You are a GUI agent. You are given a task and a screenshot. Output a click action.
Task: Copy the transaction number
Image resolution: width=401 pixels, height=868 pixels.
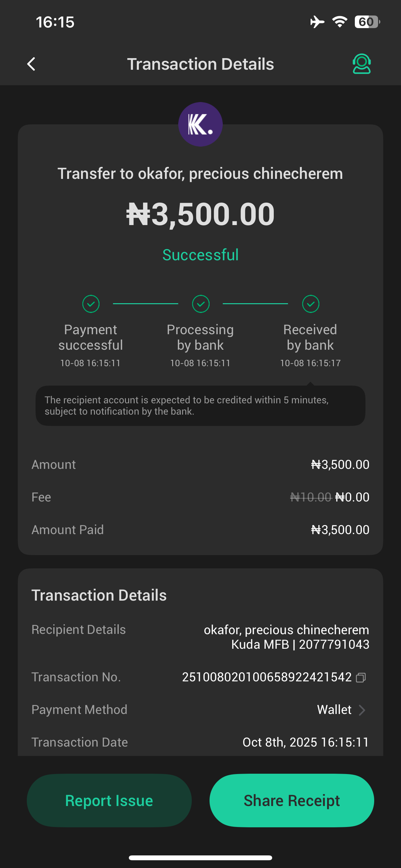[x=361, y=677]
